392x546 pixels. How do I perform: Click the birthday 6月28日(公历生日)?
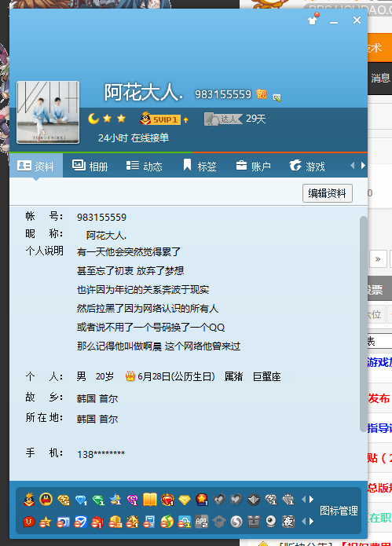tap(176, 376)
